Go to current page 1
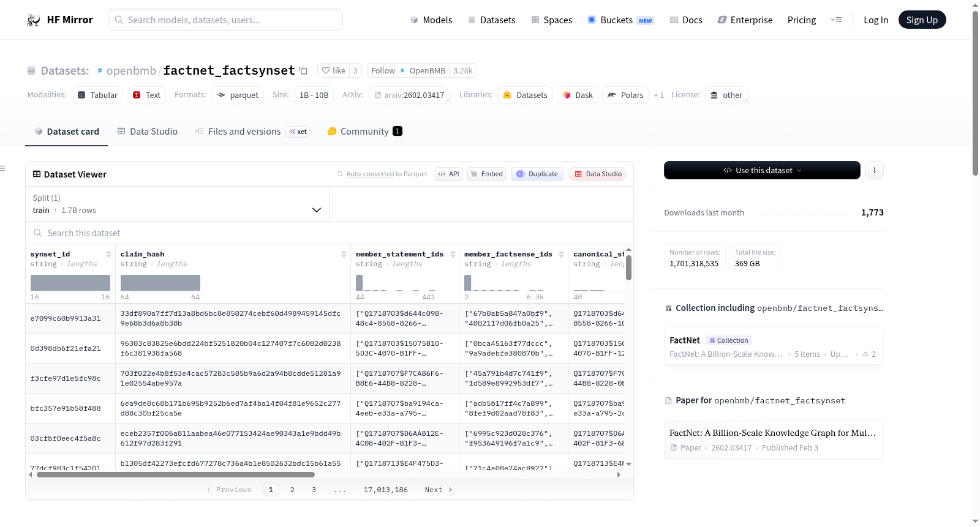Viewport: 980px width, 527px height. (x=271, y=490)
